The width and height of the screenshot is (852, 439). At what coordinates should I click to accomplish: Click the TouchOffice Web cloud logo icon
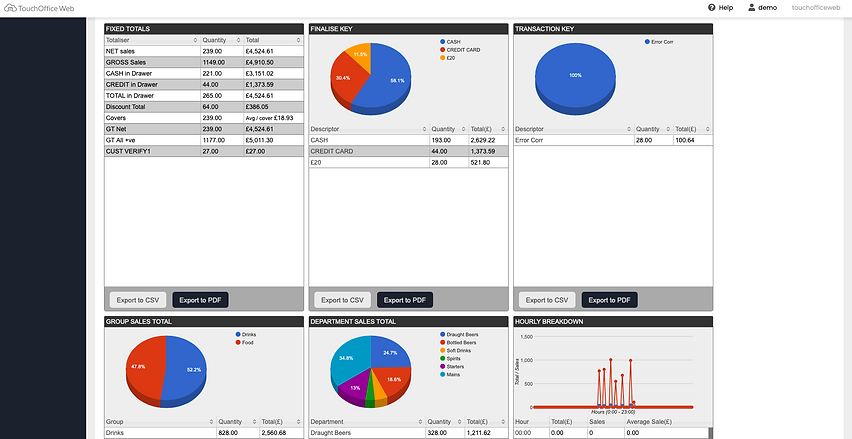click(10, 8)
